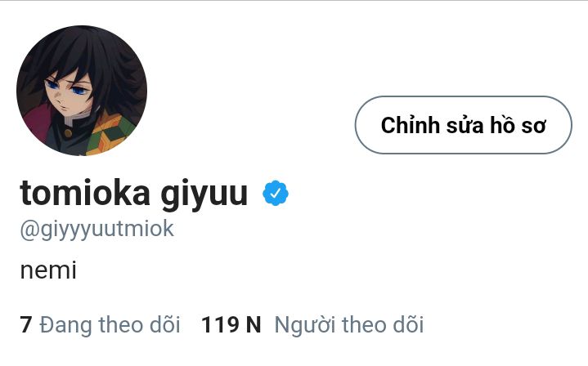
Task: Click the following count number 7
Action: (x=26, y=324)
